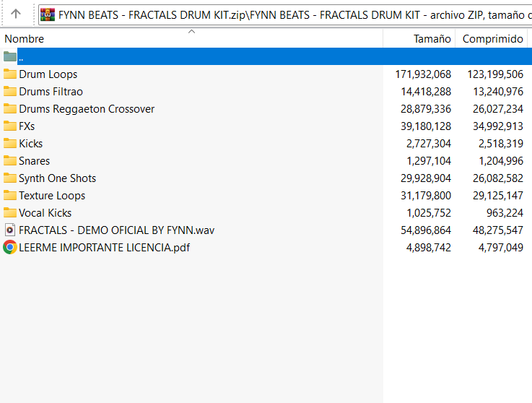
Task: Click the archive path address field
Action: (x=285, y=15)
